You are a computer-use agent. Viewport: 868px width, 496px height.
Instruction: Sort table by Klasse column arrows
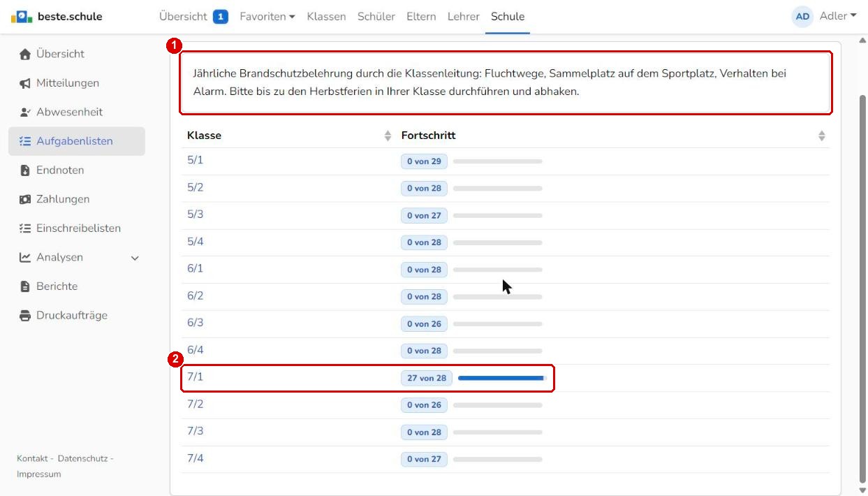[x=388, y=136]
